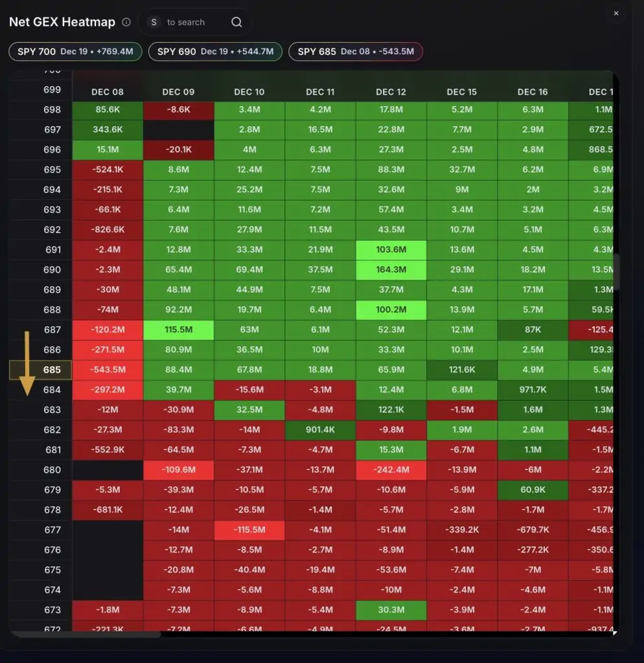Image resolution: width=644 pixels, height=663 pixels.
Task: Click the DEC 15 column header
Action: click(462, 92)
